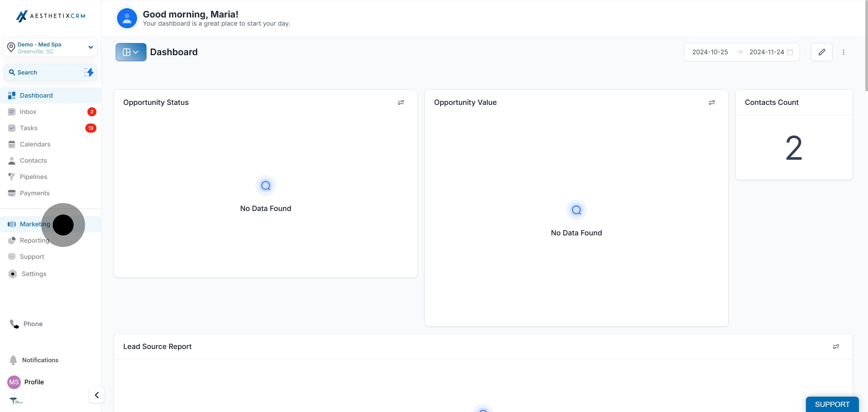Viewport: 868px width, 412px height.
Task: Expand the Demo - Med Spa location switcher
Action: pyautogui.click(x=51, y=48)
